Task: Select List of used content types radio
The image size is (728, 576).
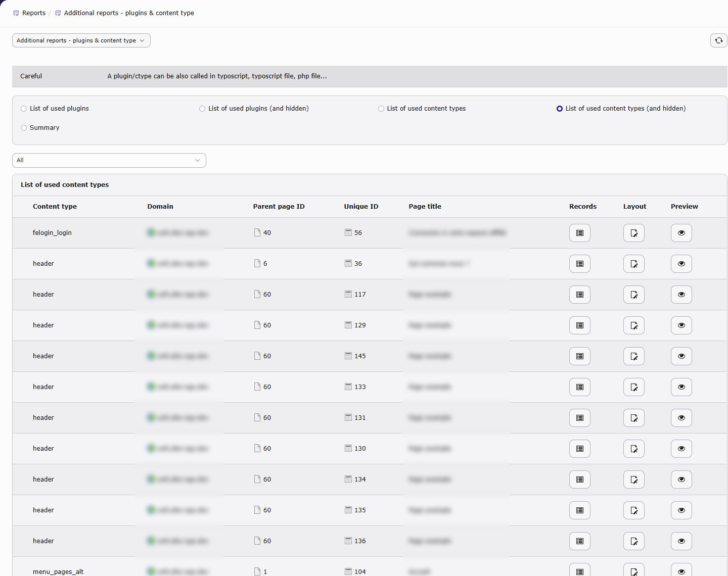Action: tap(381, 109)
